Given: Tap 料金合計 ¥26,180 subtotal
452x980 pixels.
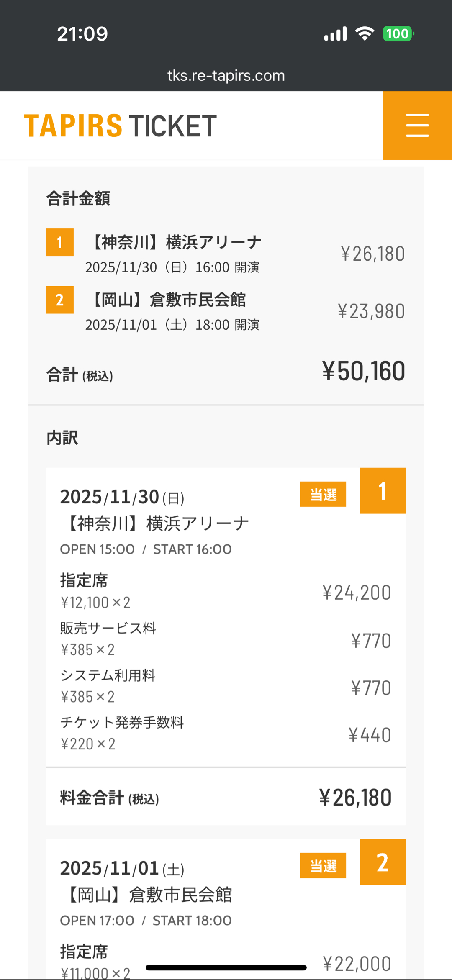Looking at the screenshot, I should pos(355,798).
